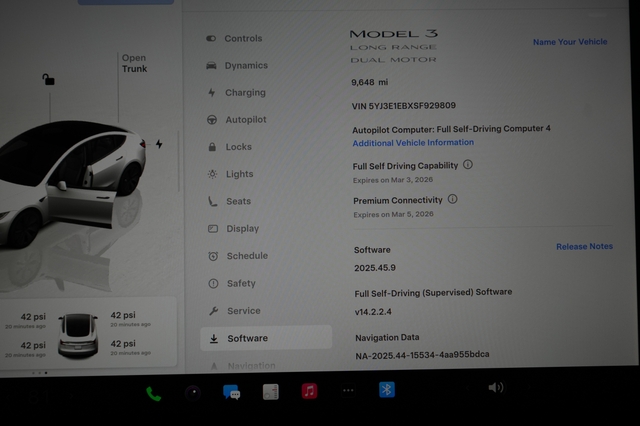Tap the Lights sun icon

(212, 174)
